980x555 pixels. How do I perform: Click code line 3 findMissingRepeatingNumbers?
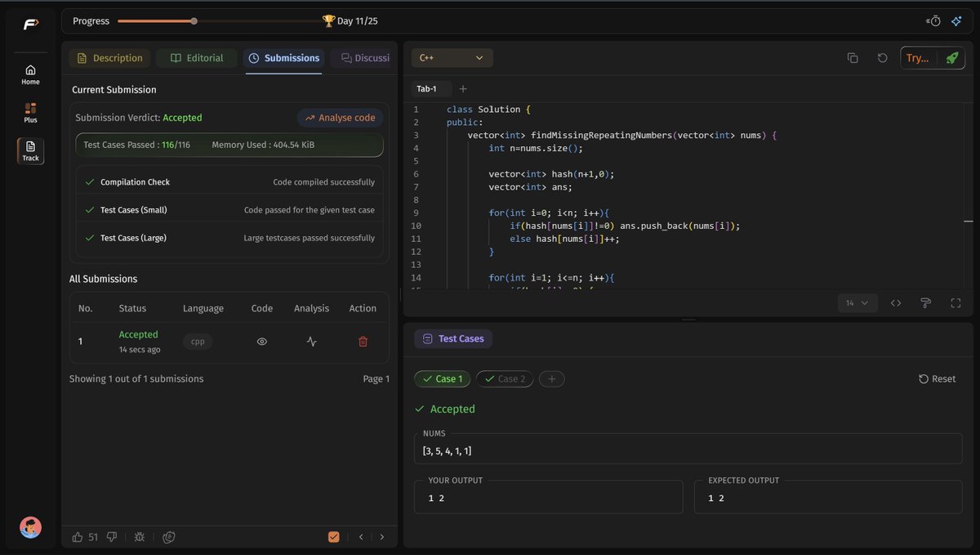pos(621,135)
